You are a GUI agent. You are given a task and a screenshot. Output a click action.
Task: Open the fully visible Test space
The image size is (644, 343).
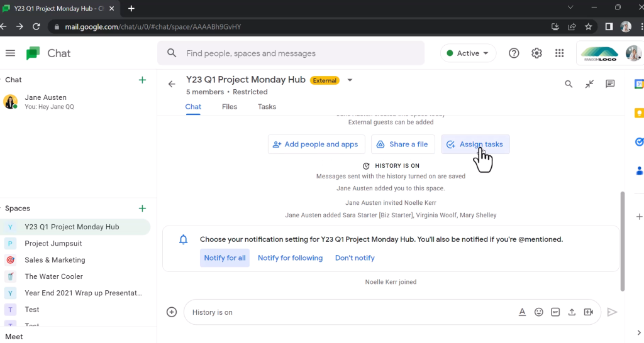click(75, 310)
